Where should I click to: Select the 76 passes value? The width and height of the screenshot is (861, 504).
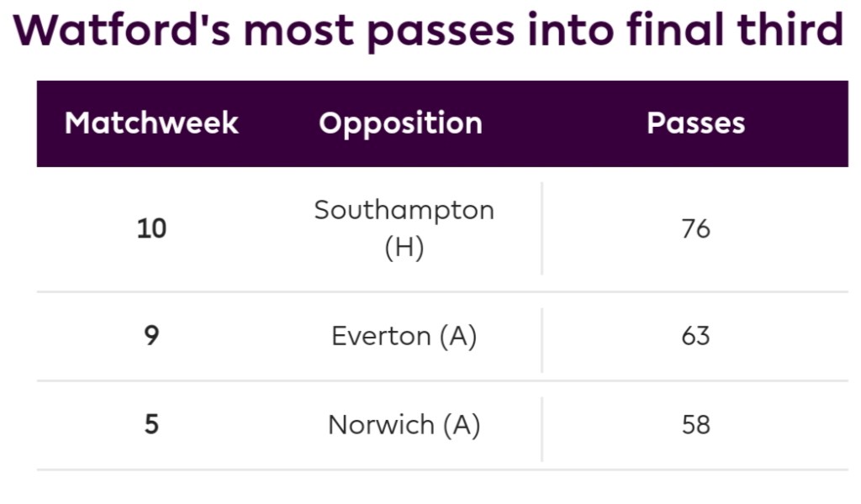point(696,228)
